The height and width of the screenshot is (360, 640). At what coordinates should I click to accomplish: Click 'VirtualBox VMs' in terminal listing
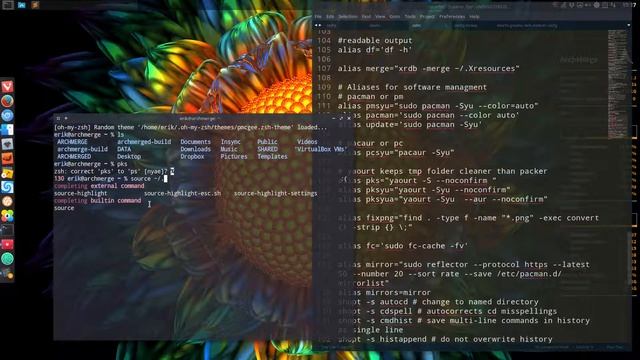point(320,149)
